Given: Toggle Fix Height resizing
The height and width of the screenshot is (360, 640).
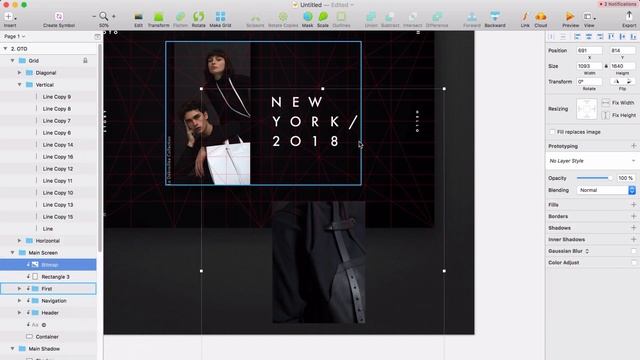Looking at the screenshot, I should click(x=619, y=116).
